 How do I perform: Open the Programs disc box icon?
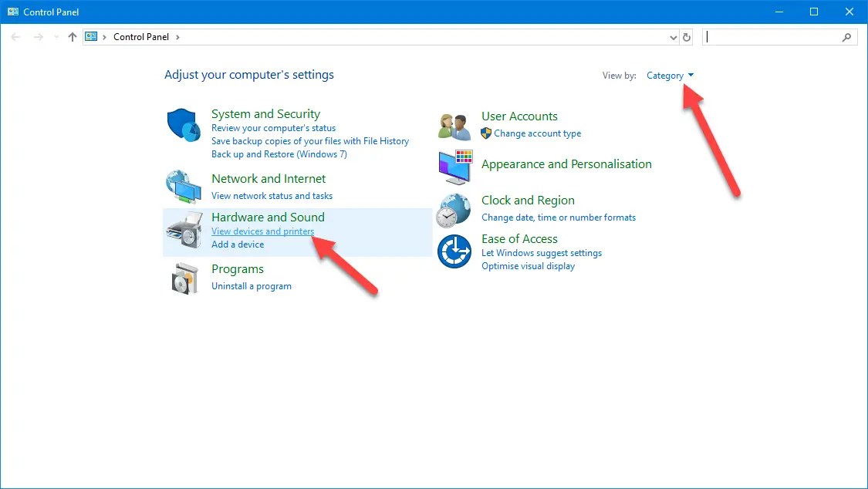[x=184, y=278]
